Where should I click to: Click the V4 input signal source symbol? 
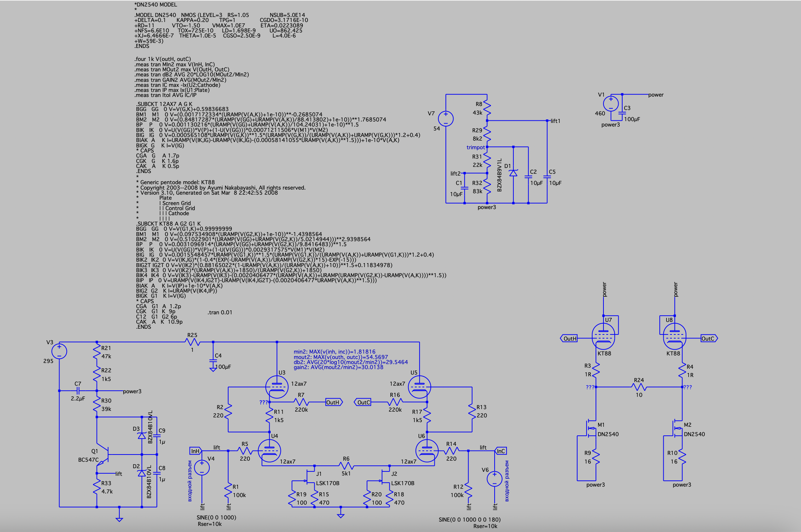coord(202,468)
